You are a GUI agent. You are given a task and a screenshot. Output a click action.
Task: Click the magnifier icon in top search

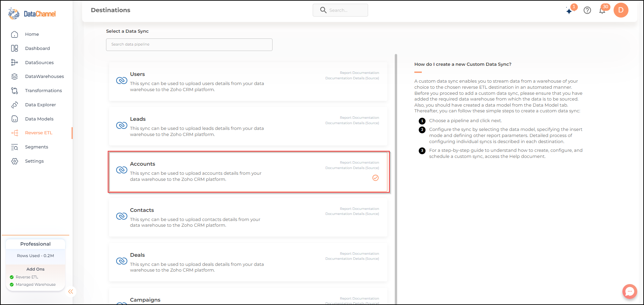[323, 10]
